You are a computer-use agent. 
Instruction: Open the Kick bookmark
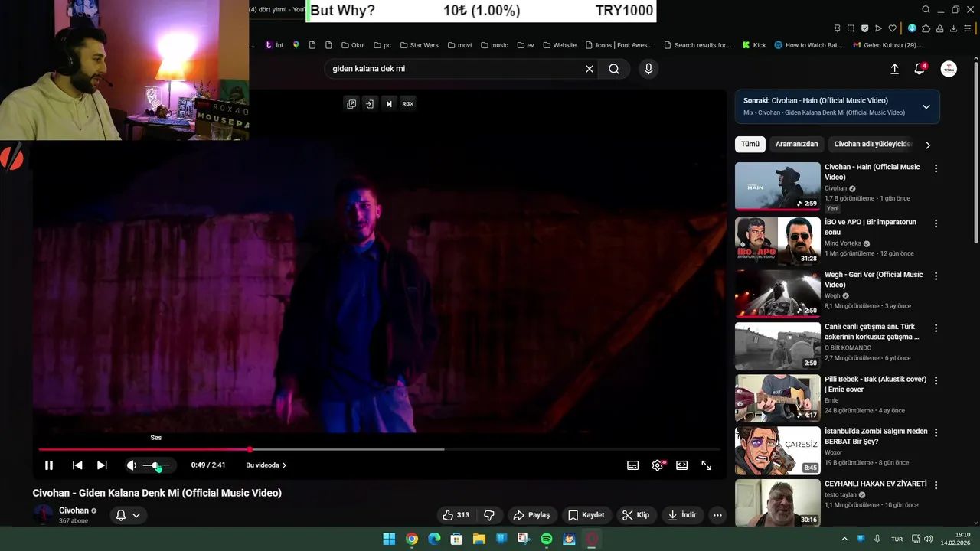click(754, 45)
